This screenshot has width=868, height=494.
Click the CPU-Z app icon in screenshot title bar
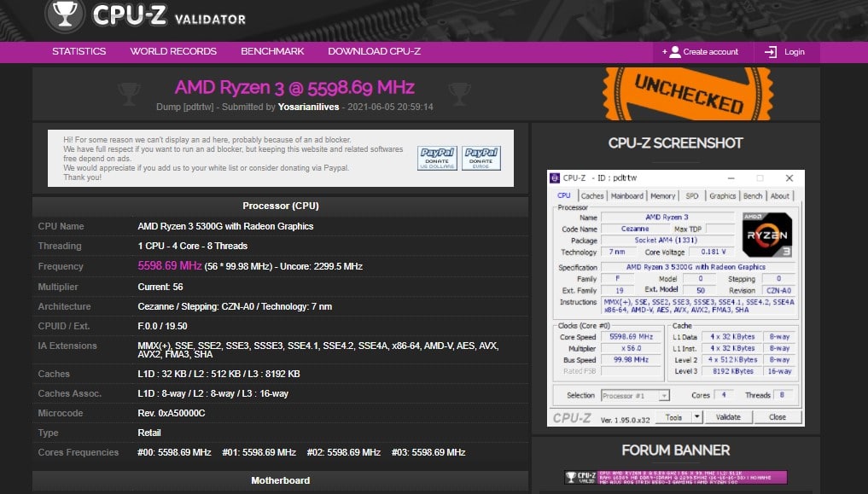555,178
